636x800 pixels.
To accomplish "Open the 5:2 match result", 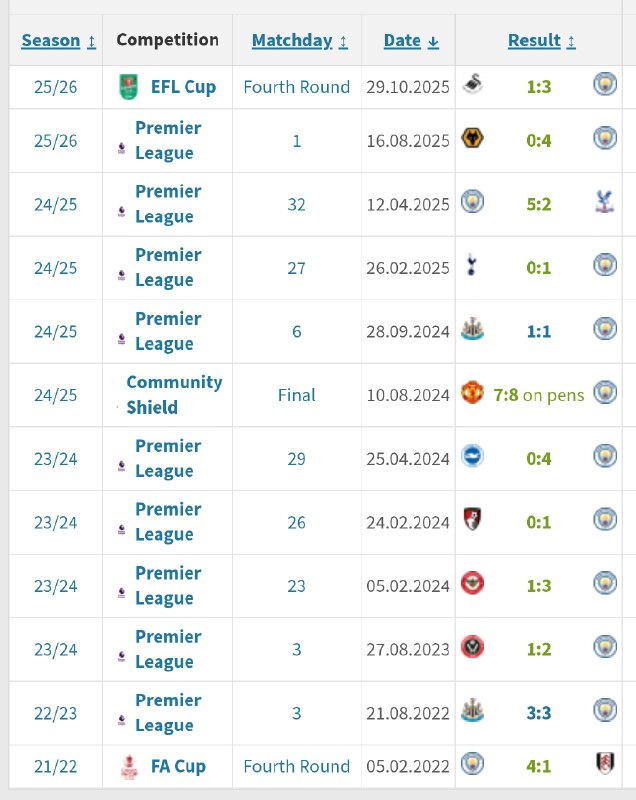I will [x=538, y=204].
